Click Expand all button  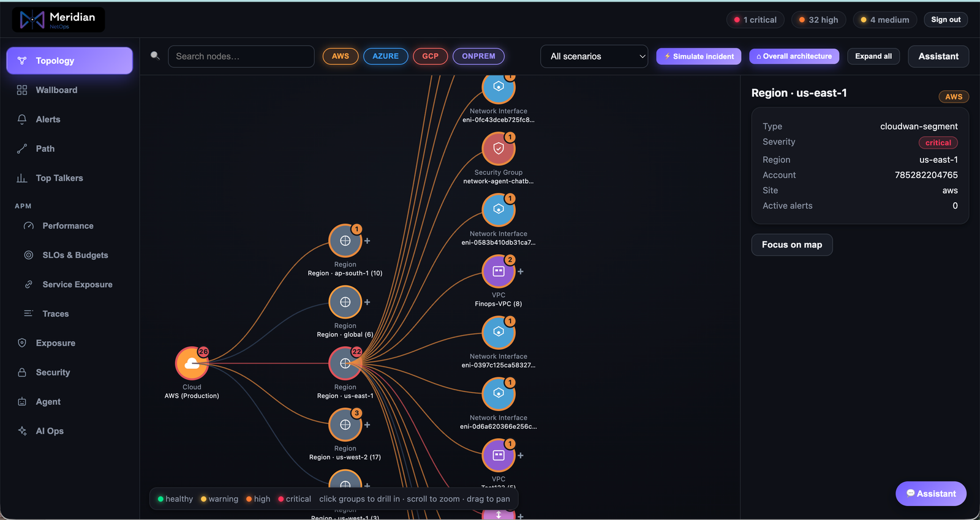[x=873, y=56]
